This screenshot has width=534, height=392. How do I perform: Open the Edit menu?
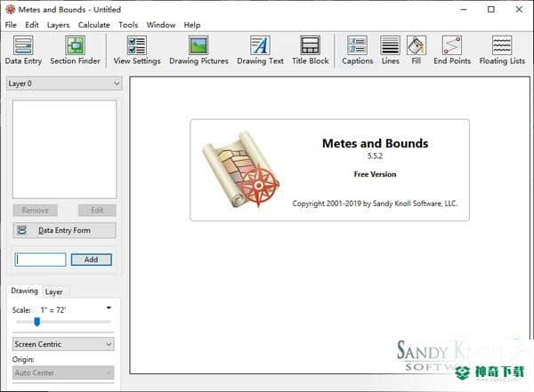(x=32, y=25)
